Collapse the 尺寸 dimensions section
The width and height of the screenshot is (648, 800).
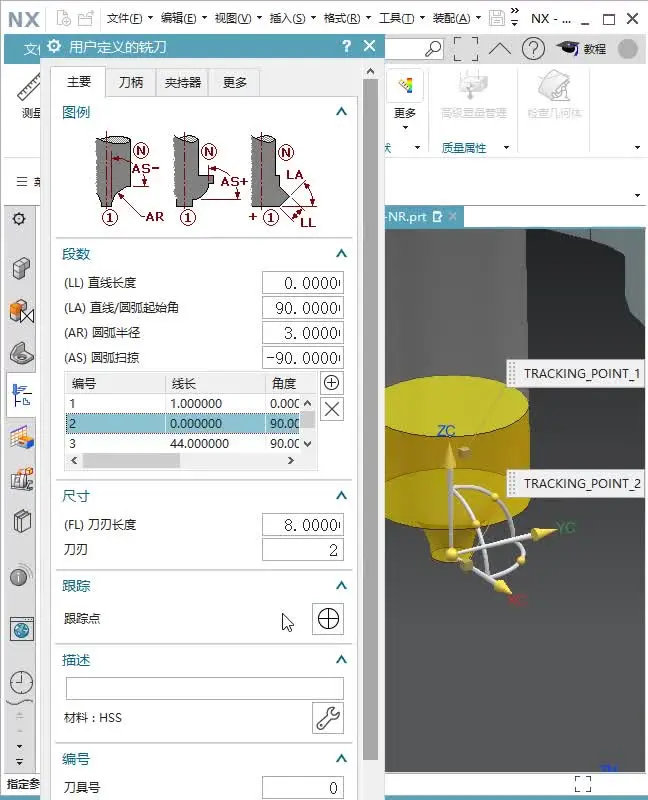point(341,495)
